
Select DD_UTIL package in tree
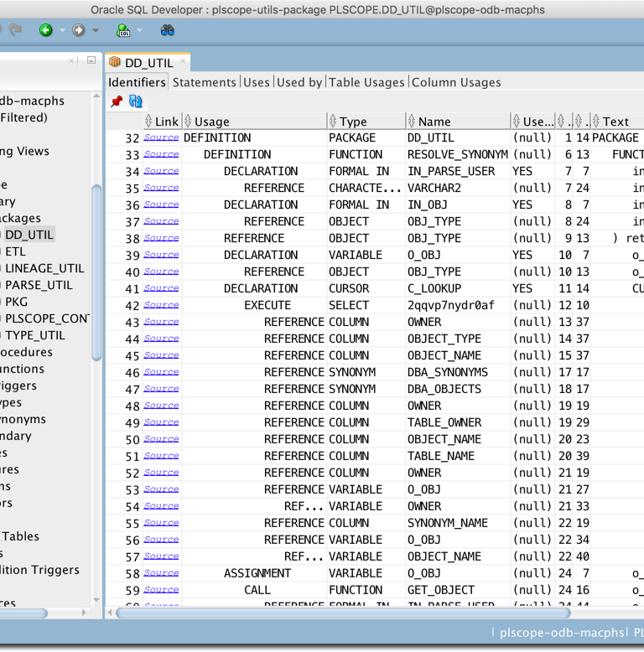coord(29,235)
